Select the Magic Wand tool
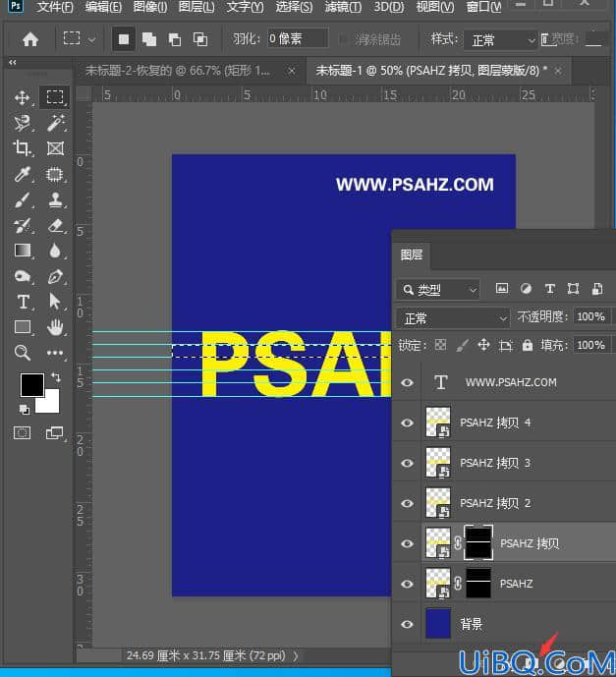The image size is (616, 677). [x=55, y=123]
